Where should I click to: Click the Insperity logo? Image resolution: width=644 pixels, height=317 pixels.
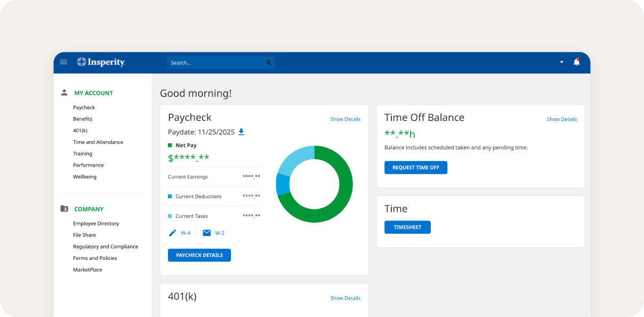click(x=101, y=62)
